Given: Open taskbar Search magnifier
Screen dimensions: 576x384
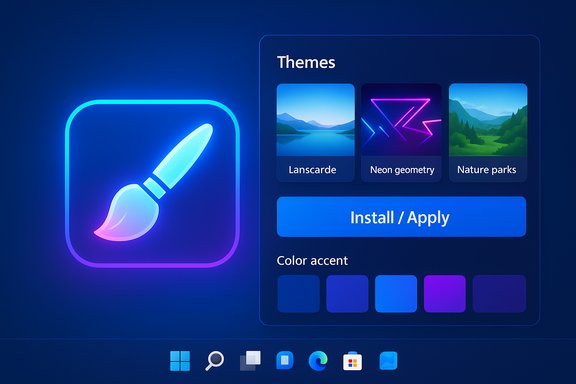Looking at the screenshot, I should pos(215,360).
